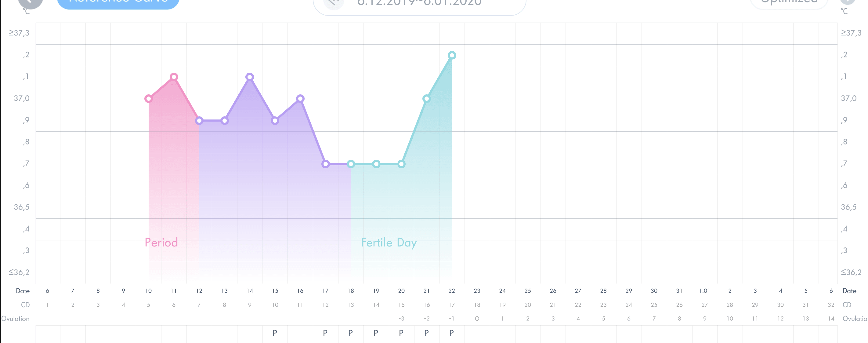Click the gray back arrow button
The image size is (868, 343).
point(30,3)
